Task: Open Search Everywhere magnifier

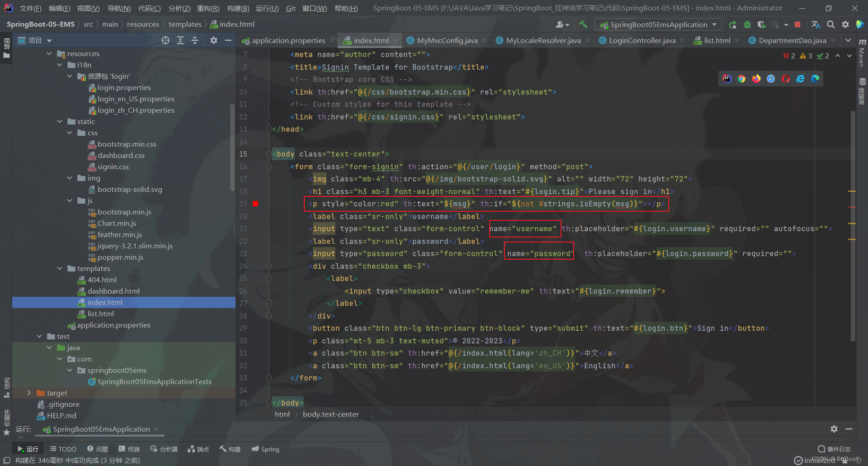Action: [x=831, y=24]
